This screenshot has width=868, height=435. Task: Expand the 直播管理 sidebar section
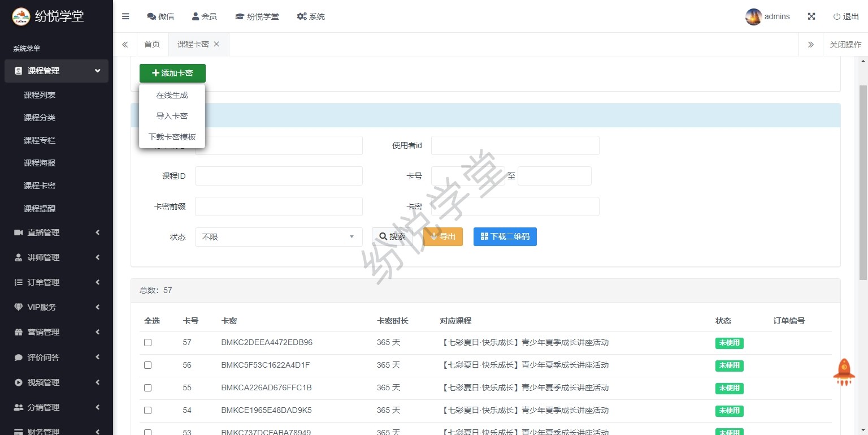click(57, 232)
